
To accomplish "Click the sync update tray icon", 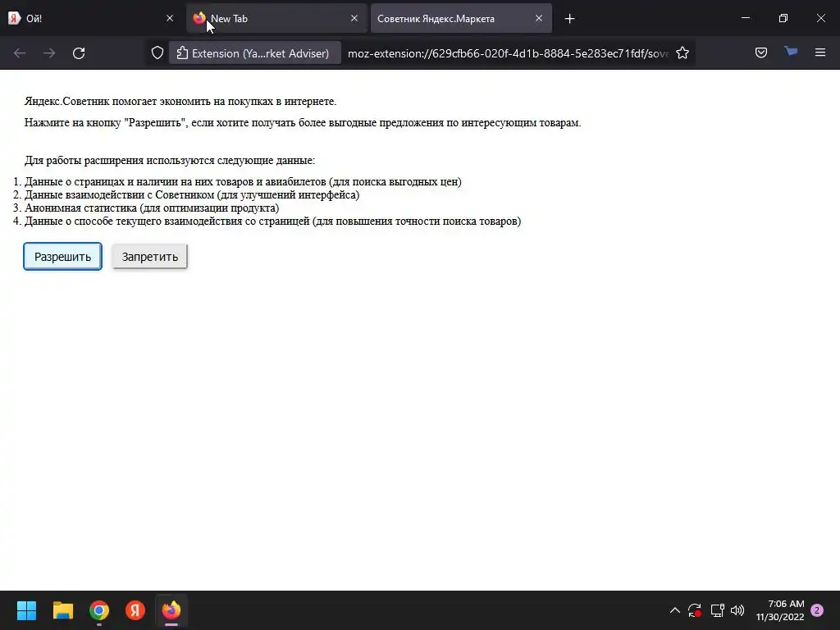I will [x=695, y=610].
